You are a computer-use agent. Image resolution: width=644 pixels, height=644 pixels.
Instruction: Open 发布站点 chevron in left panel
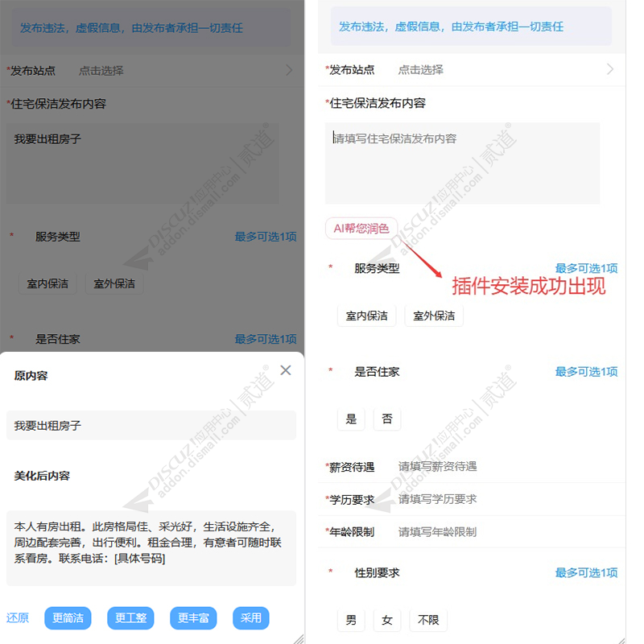[289, 70]
